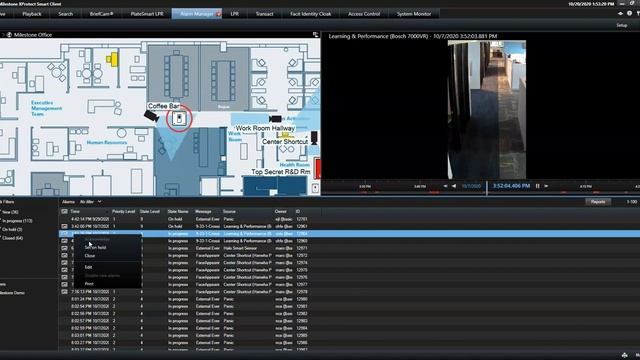Click the Coffee Bar camera icon on map
This screenshot has height=360, width=640.
pyautogui.click(x=151, y=116)
